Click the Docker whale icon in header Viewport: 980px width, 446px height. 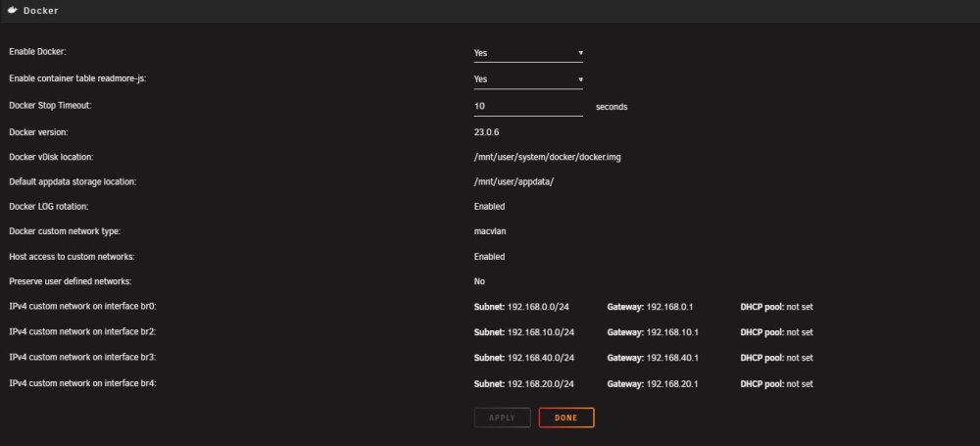(x=13, y=11)
